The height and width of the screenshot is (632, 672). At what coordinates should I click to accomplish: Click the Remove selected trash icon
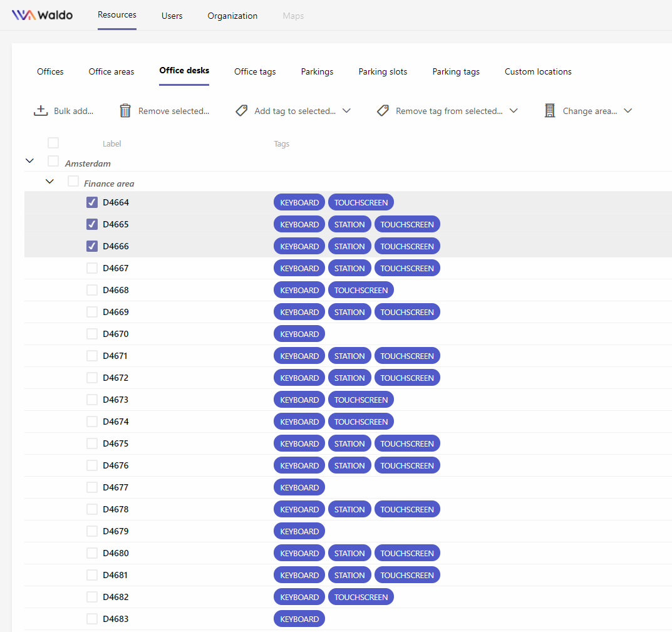point(125,110)
